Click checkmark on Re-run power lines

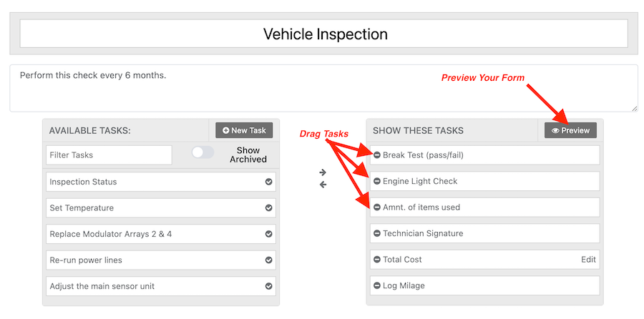click(269, 260)
